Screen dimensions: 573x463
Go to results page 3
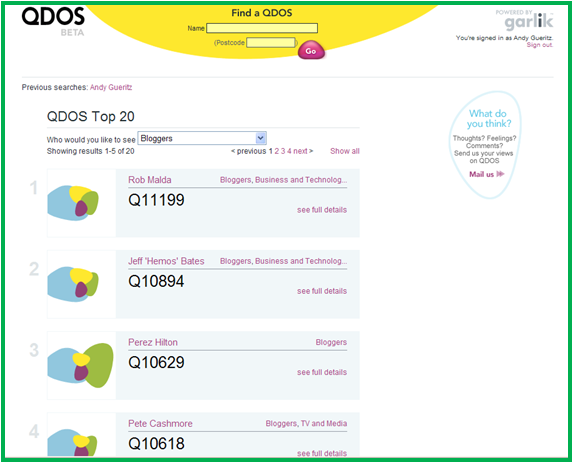click(283, 151)
